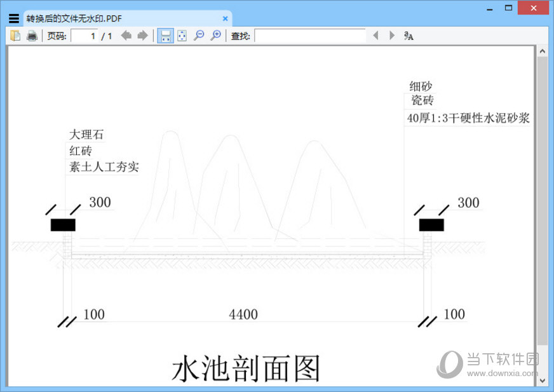The width and height of the screenshot is (554, 392).
Task: Click the 查找: label
Action: coord(241,36)
